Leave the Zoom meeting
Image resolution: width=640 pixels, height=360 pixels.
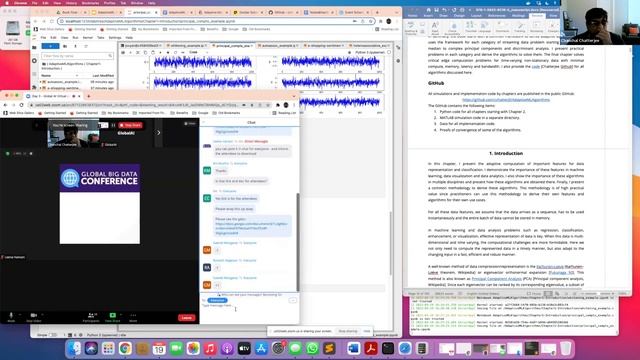(187, 318)
